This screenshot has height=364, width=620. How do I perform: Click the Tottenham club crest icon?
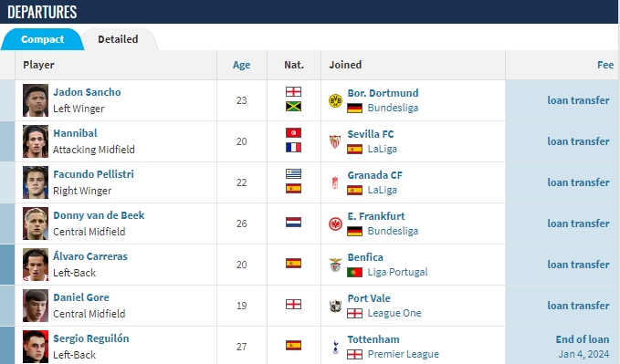[x=335, y=347]
